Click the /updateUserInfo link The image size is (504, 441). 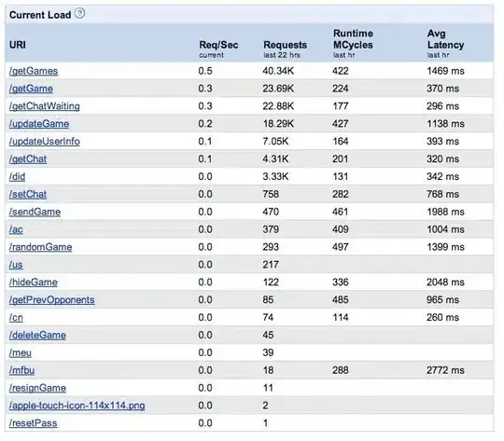(45, 142)
